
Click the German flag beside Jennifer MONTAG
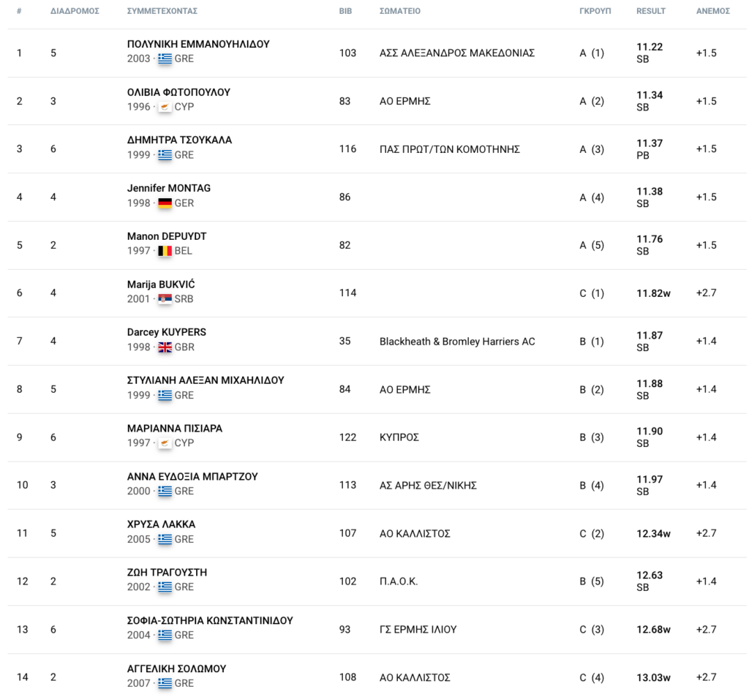[x=165, y=203]
